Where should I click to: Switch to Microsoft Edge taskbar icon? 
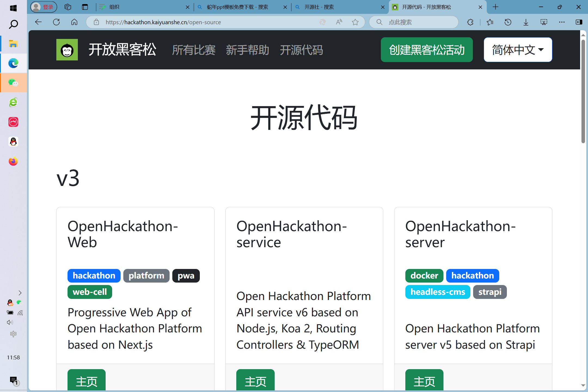pos(13,63)
